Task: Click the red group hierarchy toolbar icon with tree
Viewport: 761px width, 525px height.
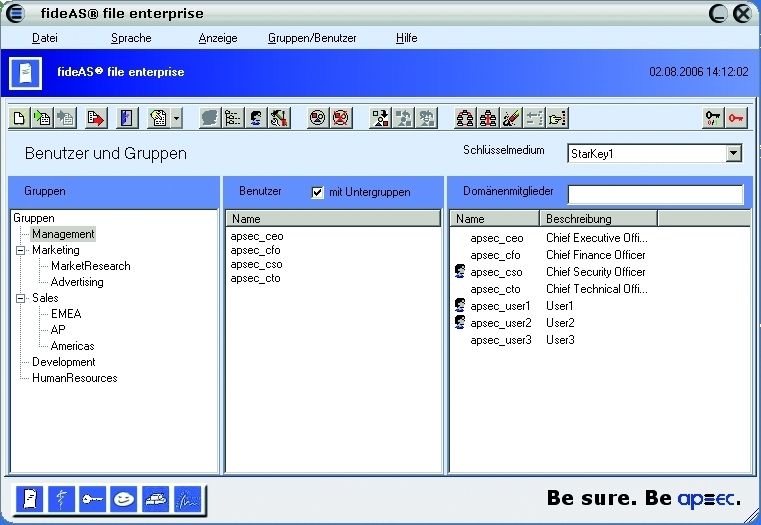Action: point(488,118)
